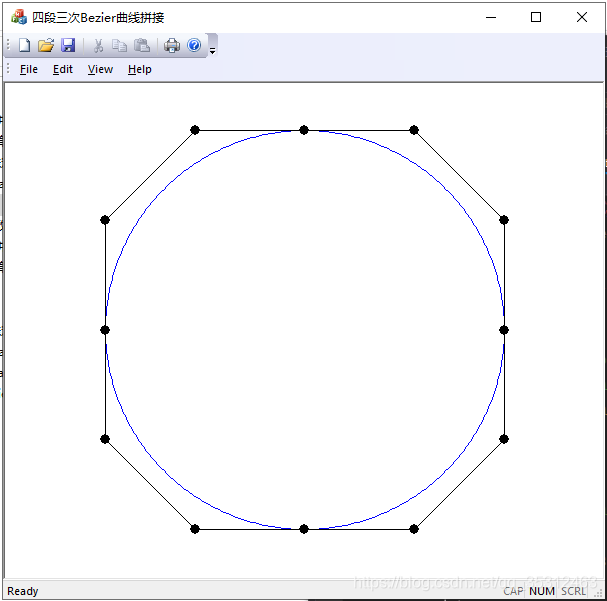
Task: Click the Cut scissors icon
Action: (x=98, y=45)
